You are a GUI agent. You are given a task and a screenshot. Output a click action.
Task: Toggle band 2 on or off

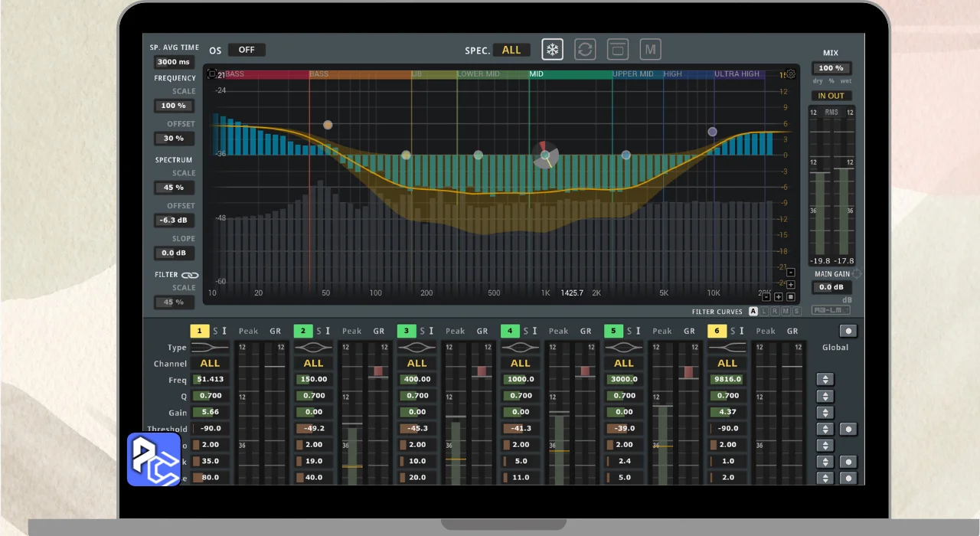coord(303,331)
